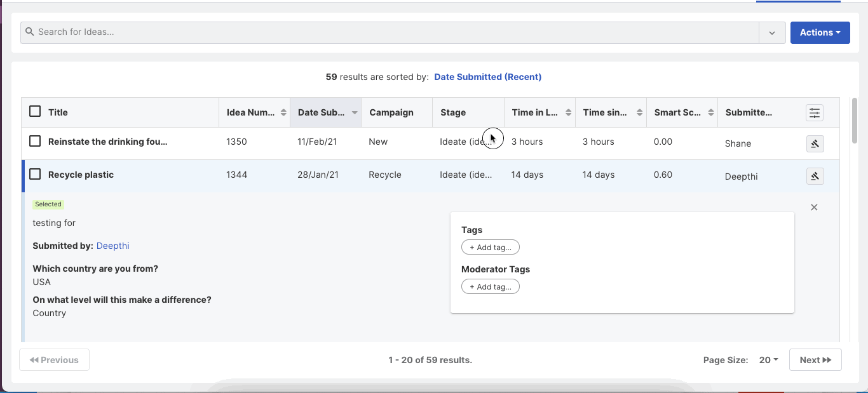Check the box for Reinstate the drinking fountain idea
The width and height of the screenshot is (868, 393).
tap(35, 141)
